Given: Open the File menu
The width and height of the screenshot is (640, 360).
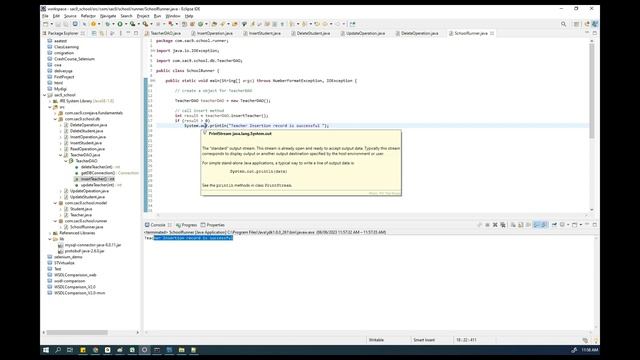Looking at the screenshot, I should pyautogui.click(x=45, y=16).
